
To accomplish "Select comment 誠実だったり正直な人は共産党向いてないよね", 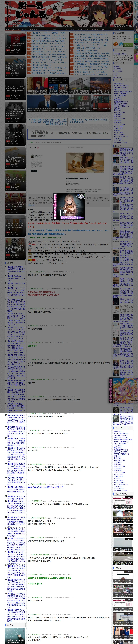I will pos(47,275).
